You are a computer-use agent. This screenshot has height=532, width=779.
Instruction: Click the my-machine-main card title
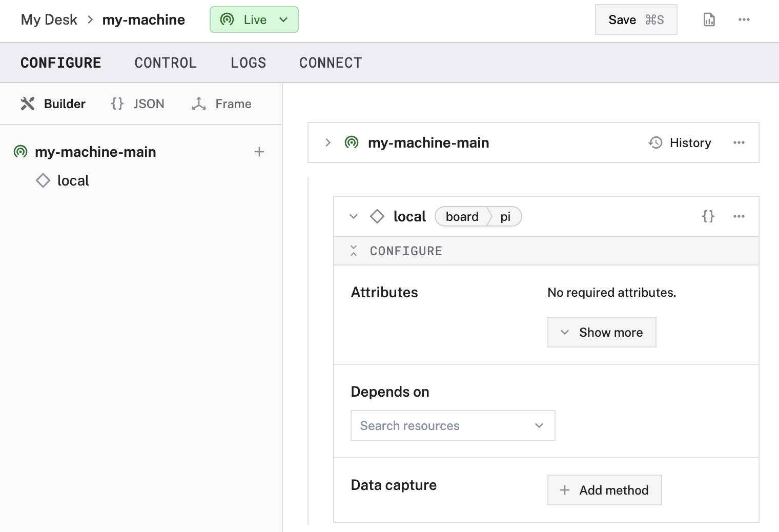tap(428, 142)
